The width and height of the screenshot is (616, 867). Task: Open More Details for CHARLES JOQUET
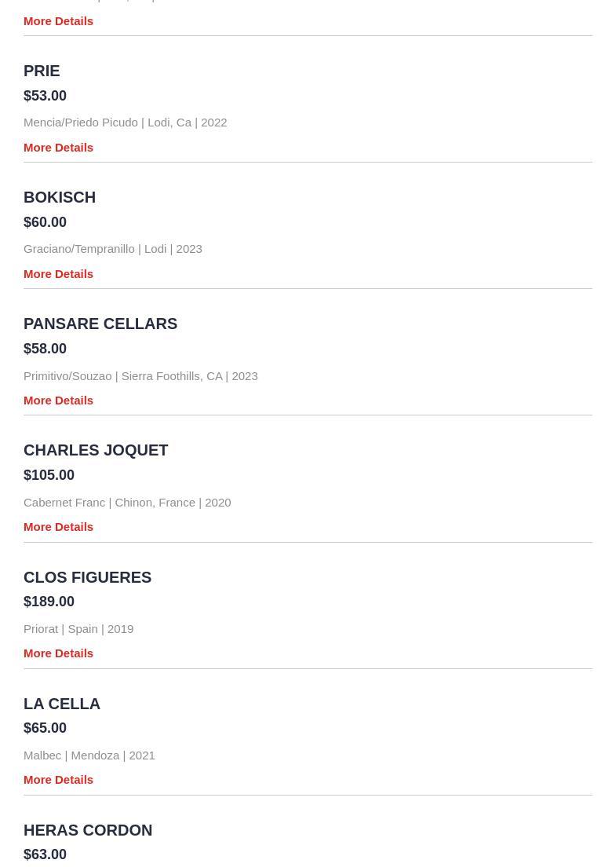(x=58, y=527)
